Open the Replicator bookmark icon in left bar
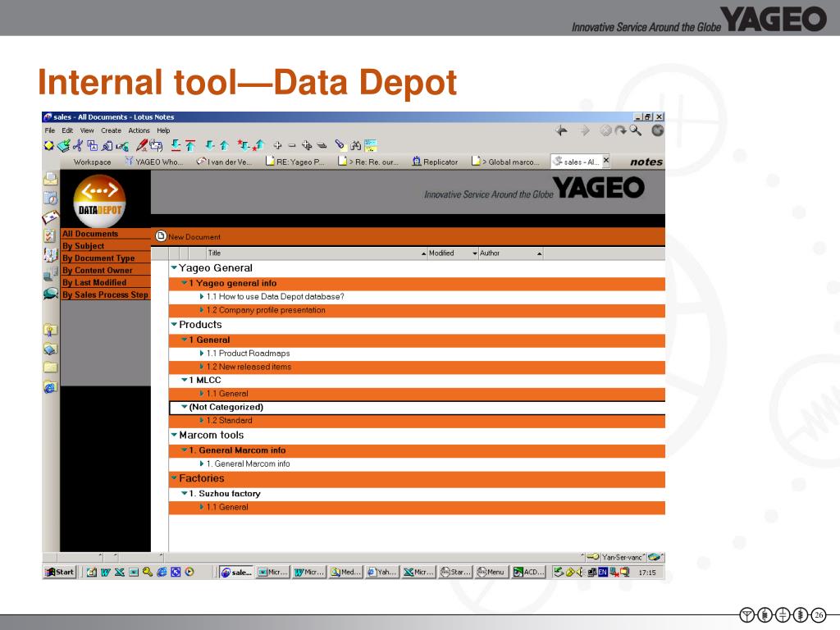The image size is (840, 630). (50, 276)
